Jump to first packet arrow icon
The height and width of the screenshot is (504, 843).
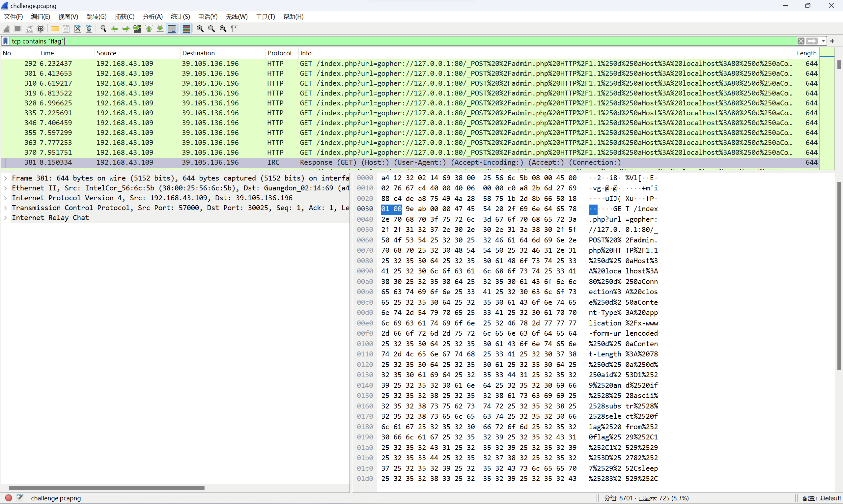149,29
